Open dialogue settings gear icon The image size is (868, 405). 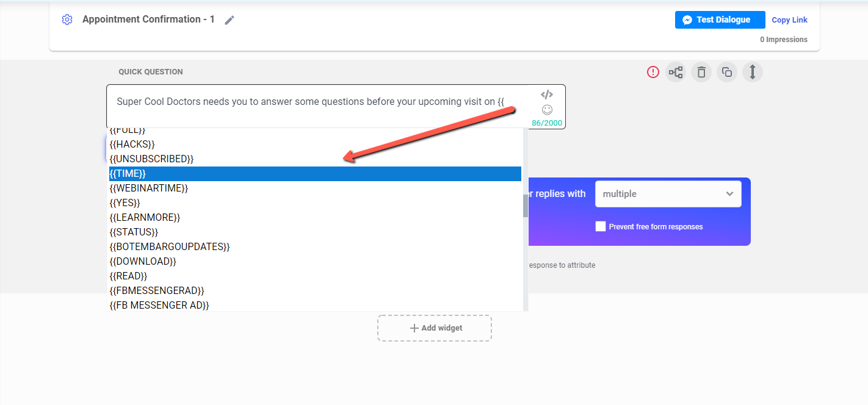[67, 19]
